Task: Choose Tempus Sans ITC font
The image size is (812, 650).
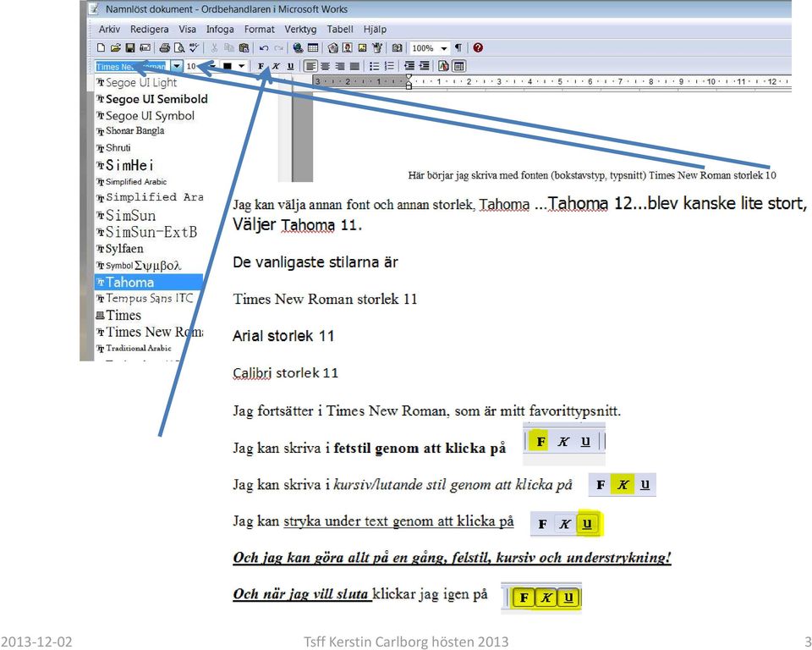Action: click(149, 298)
